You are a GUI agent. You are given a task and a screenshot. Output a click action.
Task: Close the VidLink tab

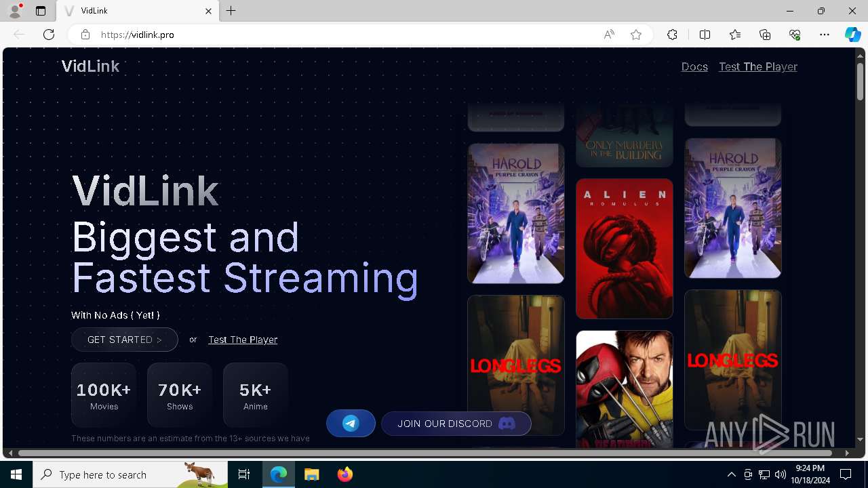point(209,11)
